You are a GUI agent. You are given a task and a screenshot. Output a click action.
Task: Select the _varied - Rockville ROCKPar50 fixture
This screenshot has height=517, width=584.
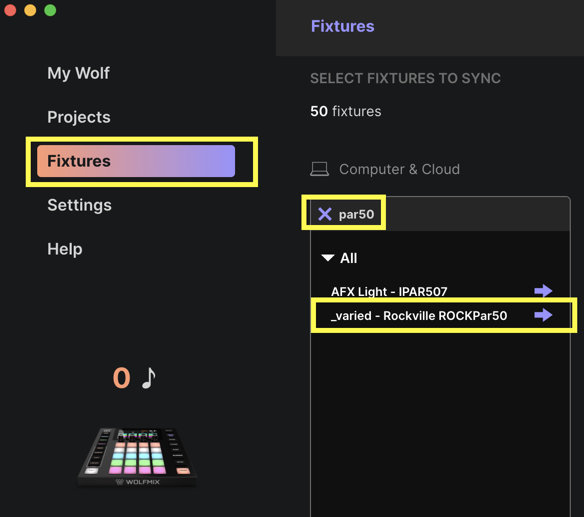(419, 315)
